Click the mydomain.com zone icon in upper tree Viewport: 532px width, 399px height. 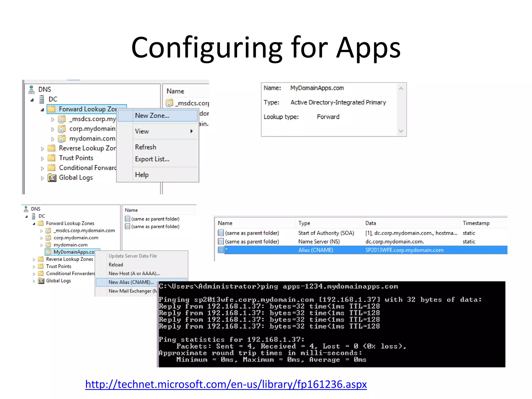[x=62, y=139]
